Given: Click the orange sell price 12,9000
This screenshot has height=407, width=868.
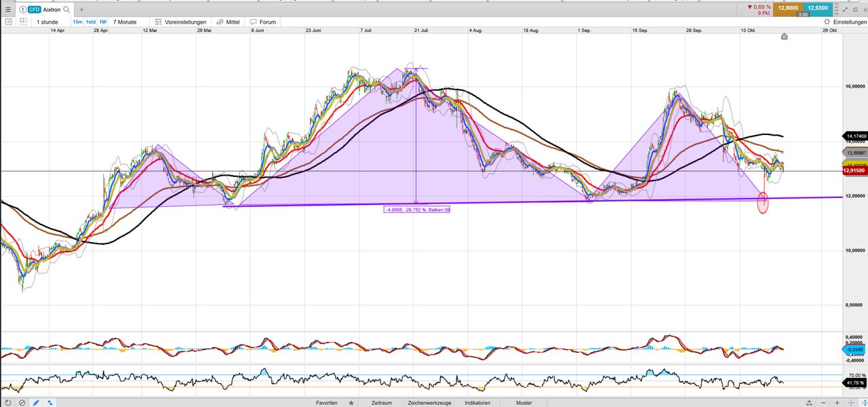Looking at the screenshot, I should click(x=787, y=7).
